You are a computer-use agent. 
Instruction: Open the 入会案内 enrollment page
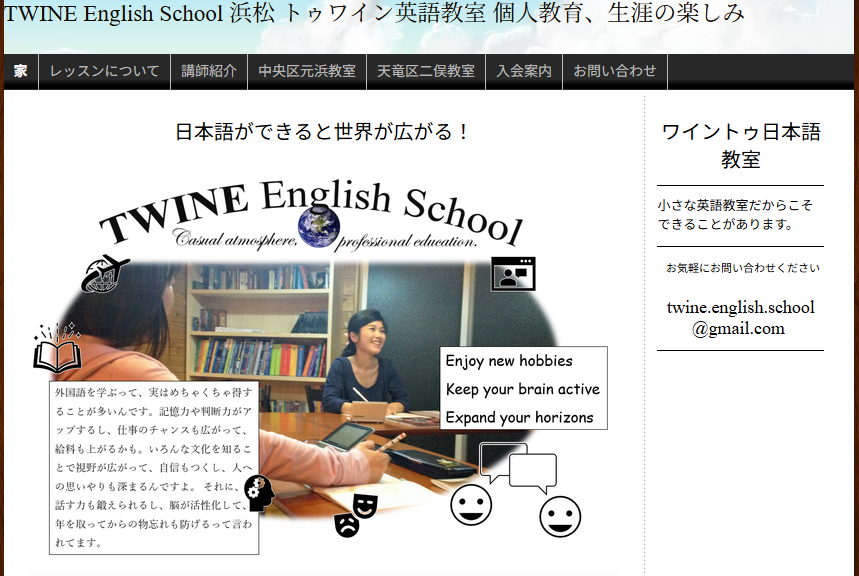pos(524,71)
